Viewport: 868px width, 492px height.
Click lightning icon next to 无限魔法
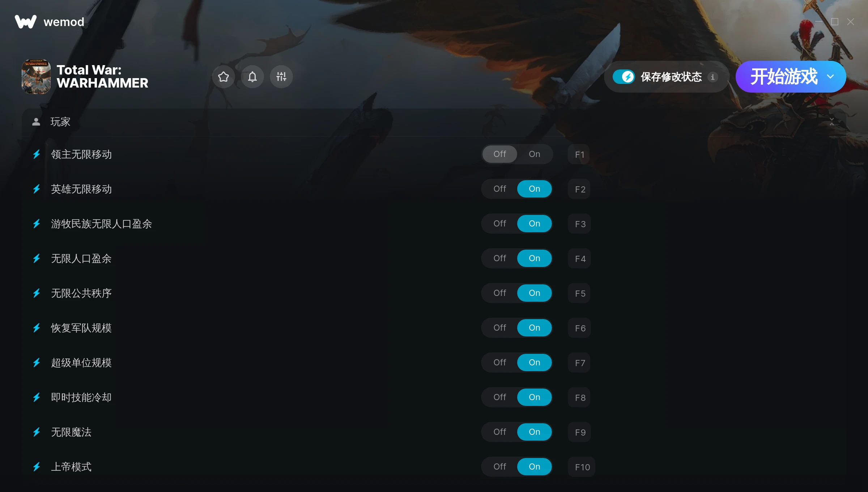click(x=37, y=432)
